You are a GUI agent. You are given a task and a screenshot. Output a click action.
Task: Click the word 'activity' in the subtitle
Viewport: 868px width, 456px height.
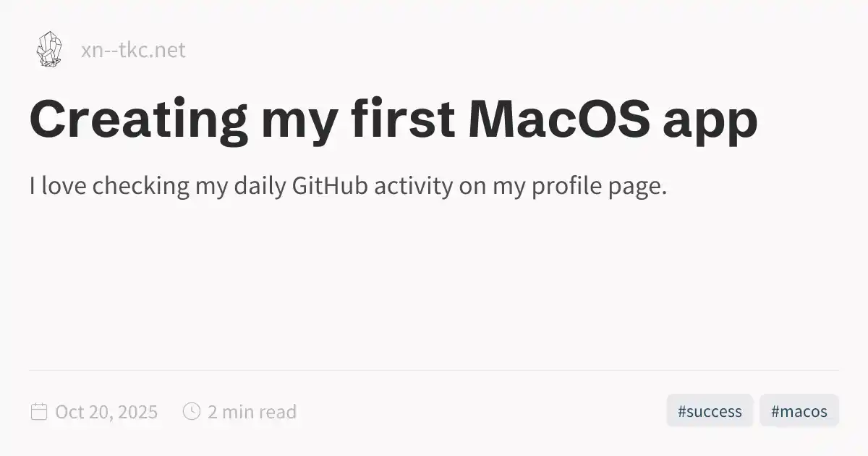(x=421, y=187)
